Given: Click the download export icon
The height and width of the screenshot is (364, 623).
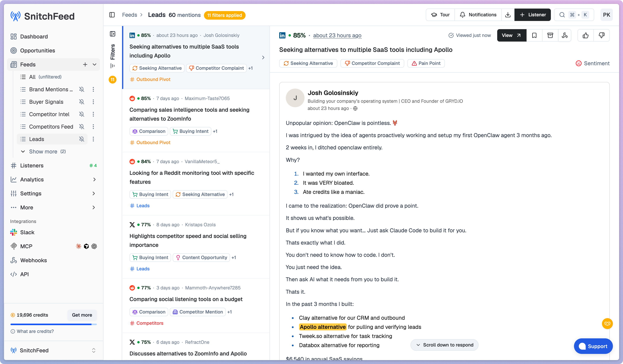Looking at the screenshot, I should point(508,15).
